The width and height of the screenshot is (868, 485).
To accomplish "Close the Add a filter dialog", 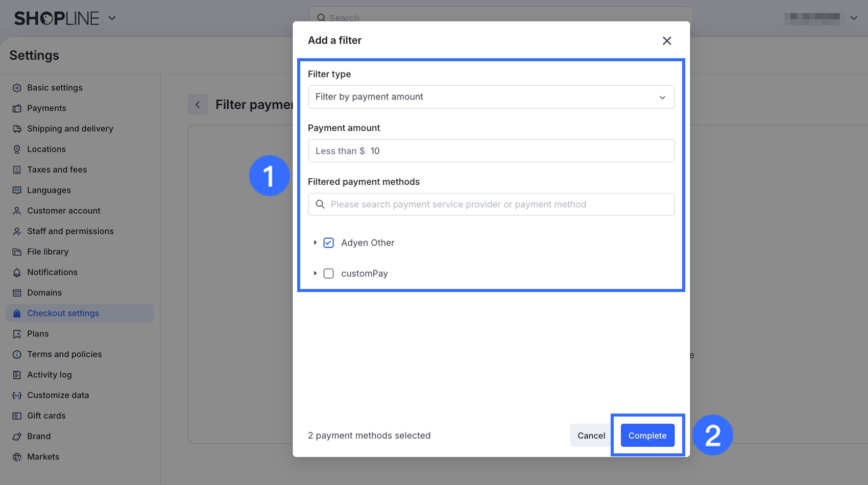I will click(x=666, y=41).
